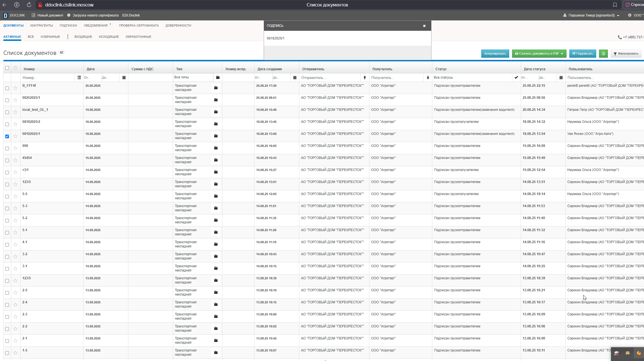Click the Аннулировать button
The width and height of the screenshot is (644, 361).
[x=495, y=53]
